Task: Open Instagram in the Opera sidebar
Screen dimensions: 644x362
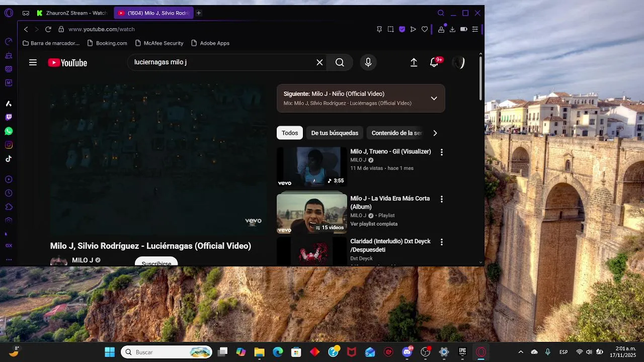Action: [x=9, y=145]
